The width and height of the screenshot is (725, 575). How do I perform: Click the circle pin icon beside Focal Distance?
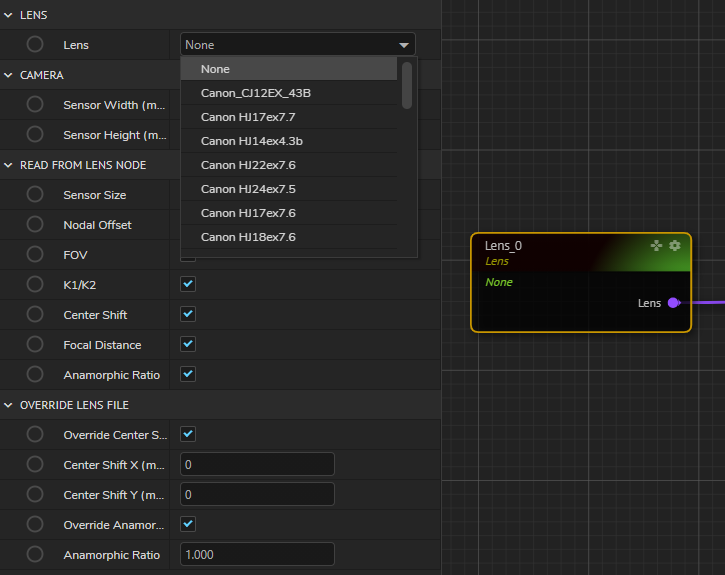coord(35,345)
